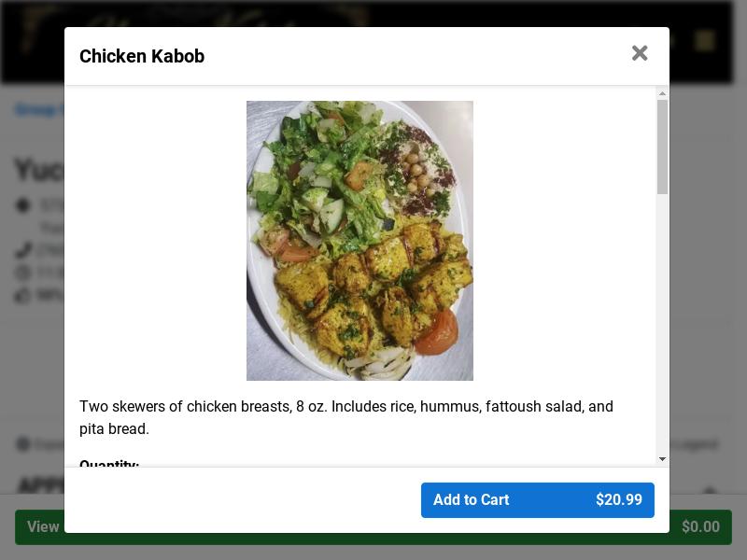Open the legend link at right edge

click(695, 445)
